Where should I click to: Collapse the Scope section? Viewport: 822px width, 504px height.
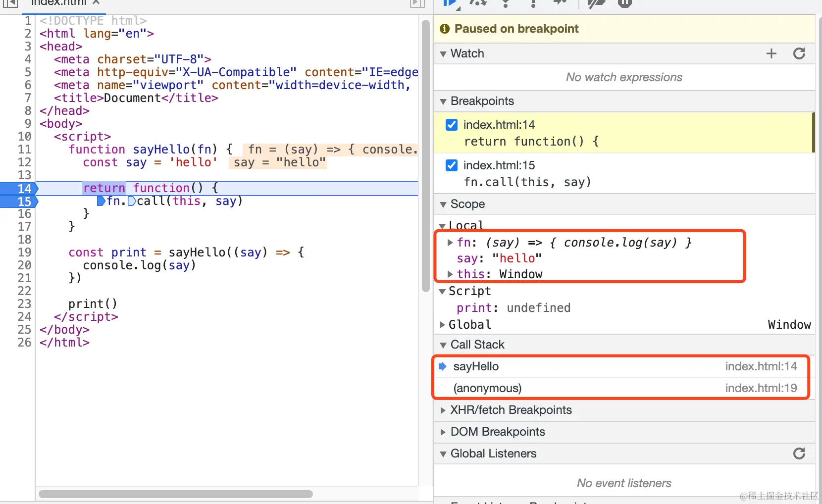coord(443,204)
